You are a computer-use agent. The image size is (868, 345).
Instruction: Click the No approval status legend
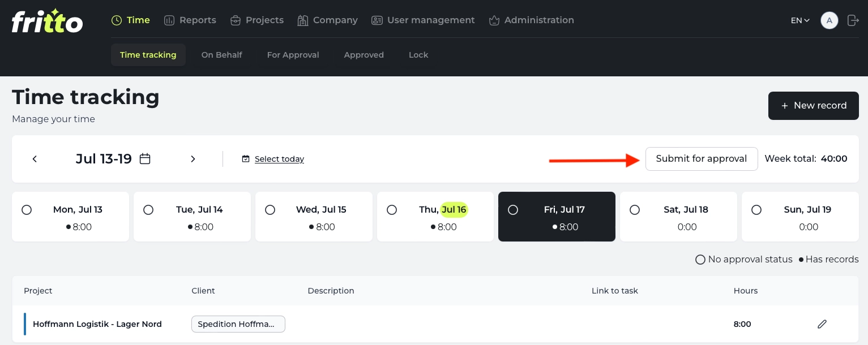[x=744, y=260]
